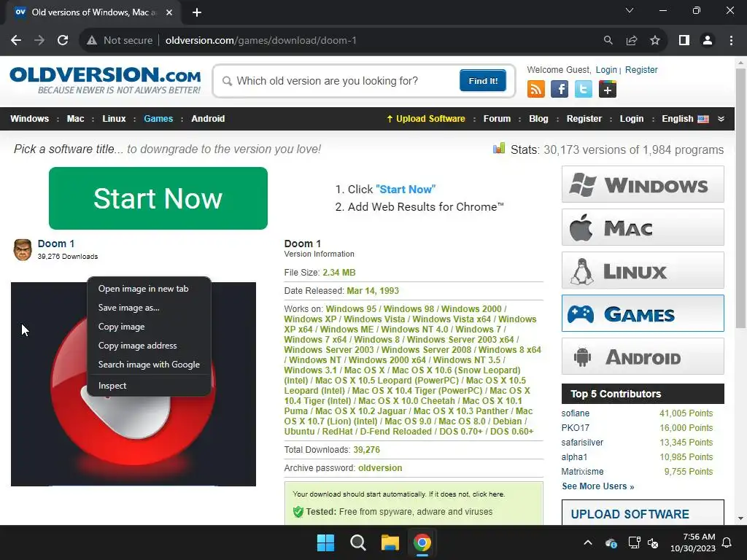Open the Linux category banner
This screenshot has width=747, height=560.
[x=643, y=270]
